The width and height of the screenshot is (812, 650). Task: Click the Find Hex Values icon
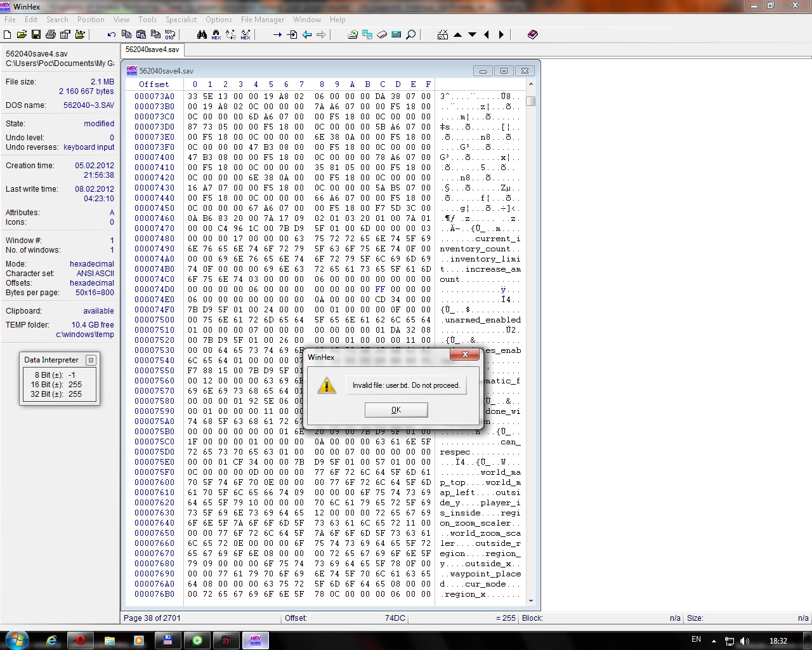coord(216,35)
